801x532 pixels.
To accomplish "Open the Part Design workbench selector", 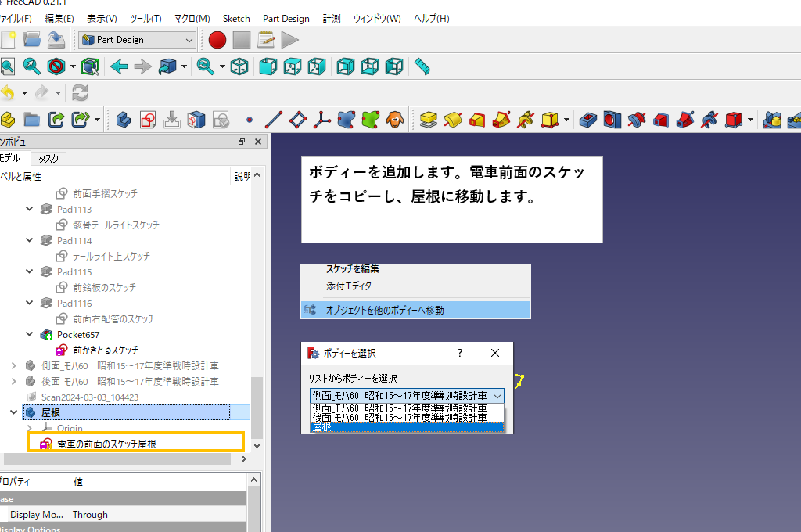I will pos(138,40).
